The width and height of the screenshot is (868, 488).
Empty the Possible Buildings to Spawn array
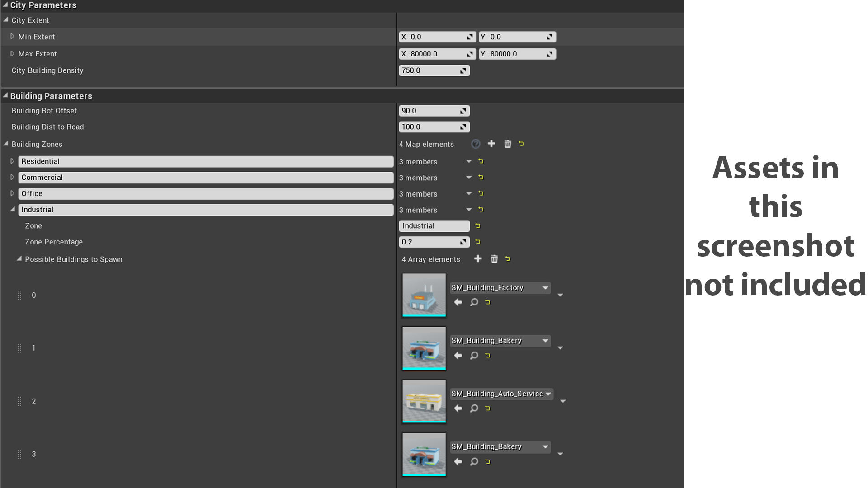pos(494,259)
